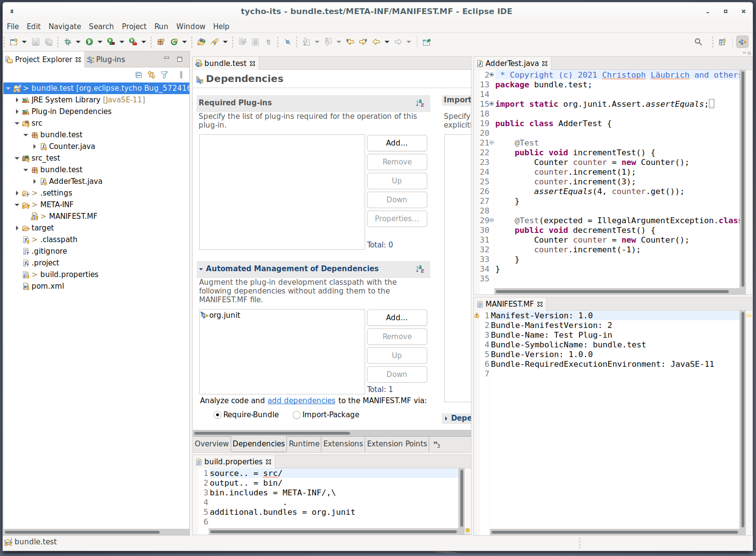Click the Back navigation arrow

(x=376, y=42)
